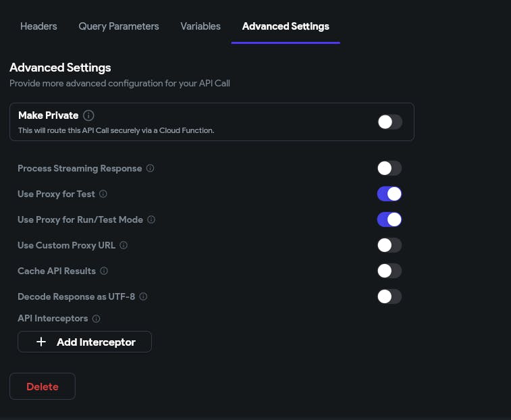The width and height of the screenshot is (511, 420).
Task: Click info icon beside Decode Response as UTF-8
Action: click(x=143, y=296)
